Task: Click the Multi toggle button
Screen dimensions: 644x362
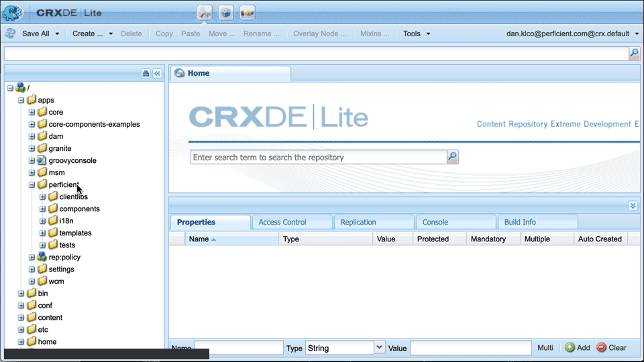Action: coord(545,348)
